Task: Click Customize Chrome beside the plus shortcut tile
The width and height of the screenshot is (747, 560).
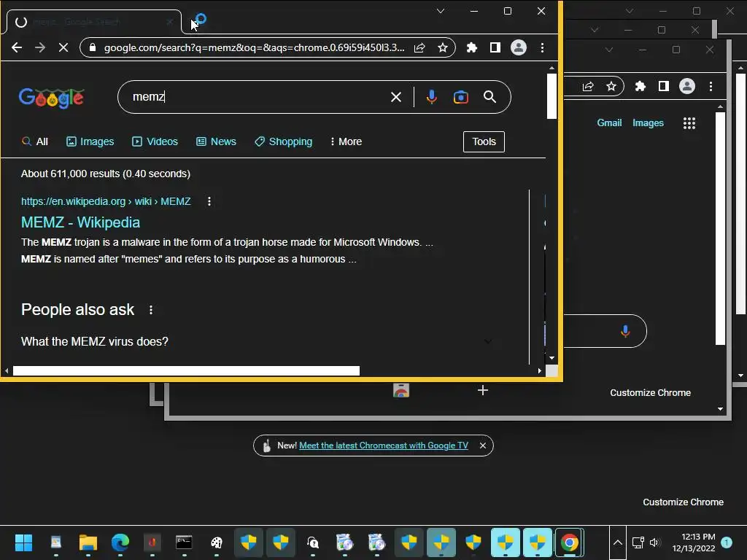Action: coord(650,393)
